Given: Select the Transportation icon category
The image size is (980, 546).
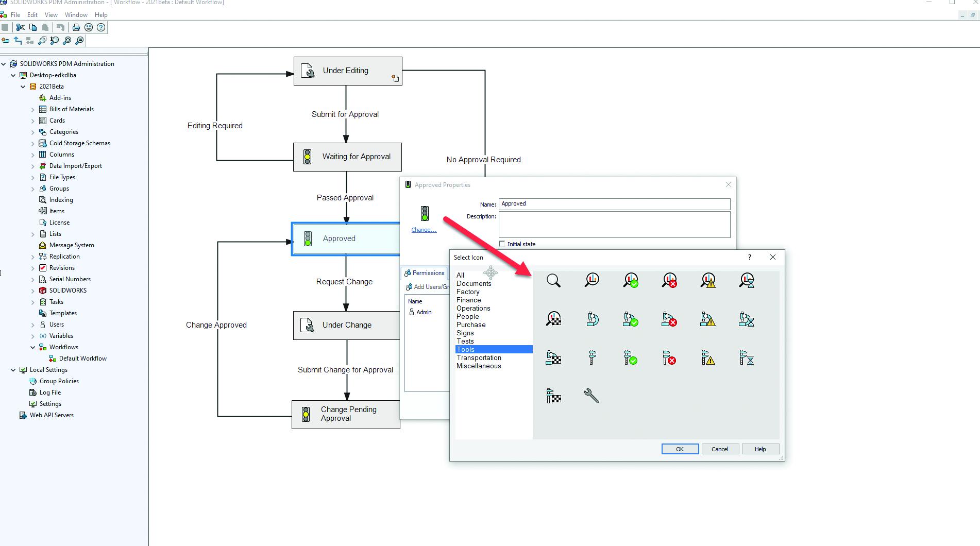Looking at the screenshot, I should [479, 357].
